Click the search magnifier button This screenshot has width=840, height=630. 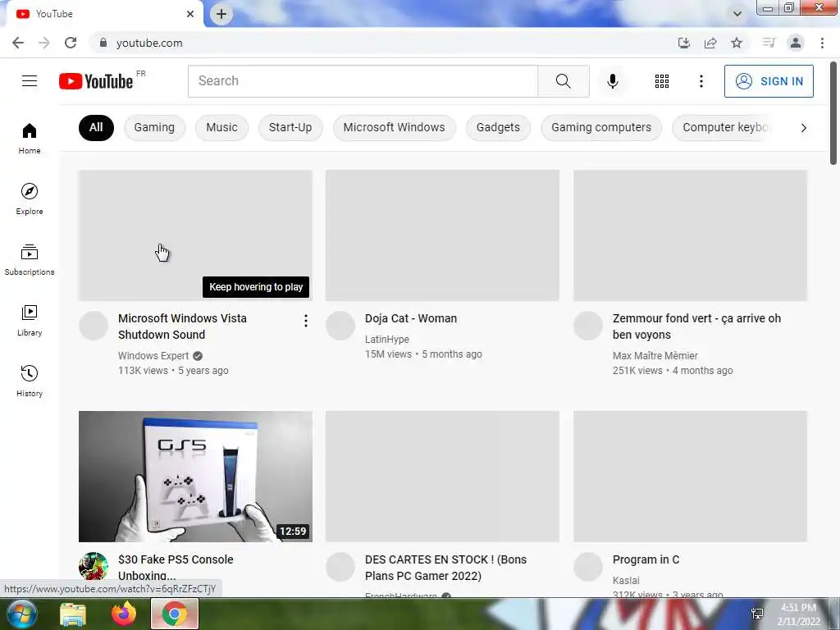click(563, 81)
